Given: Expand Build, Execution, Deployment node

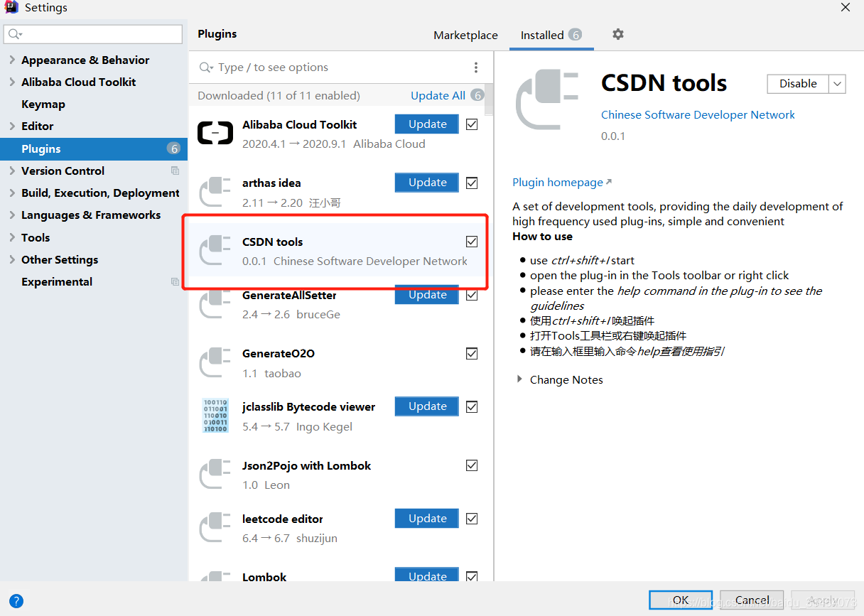Looking at the screenshot, I should click(12, 193).
